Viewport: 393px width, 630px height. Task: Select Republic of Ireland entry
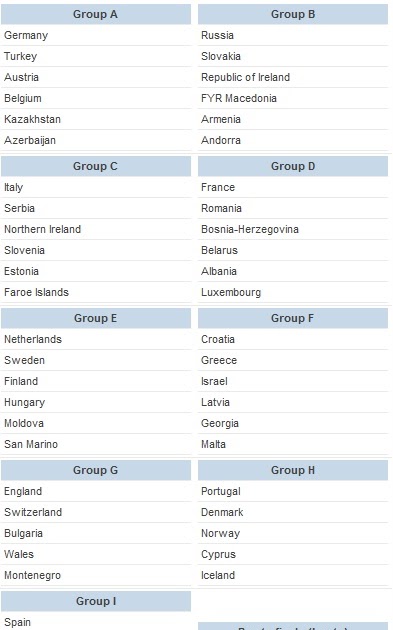coord(246,77)
